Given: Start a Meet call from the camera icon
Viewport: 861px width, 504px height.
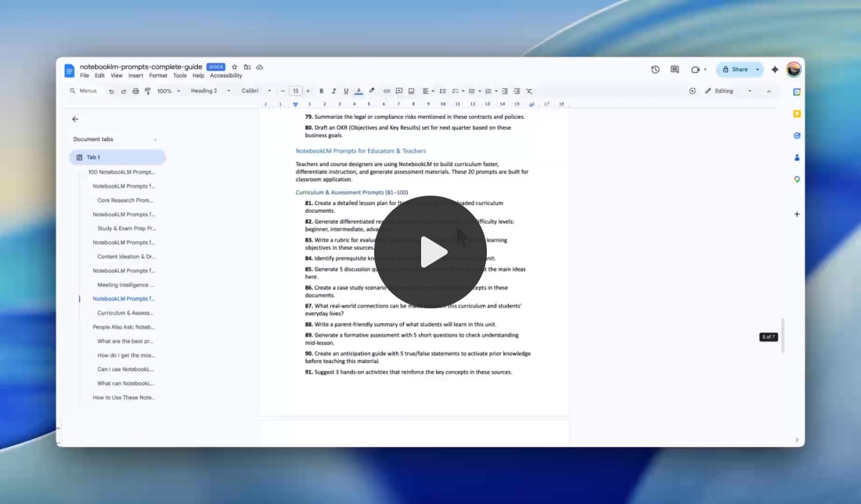Looking at the screenshot, I should coord(696,70).
